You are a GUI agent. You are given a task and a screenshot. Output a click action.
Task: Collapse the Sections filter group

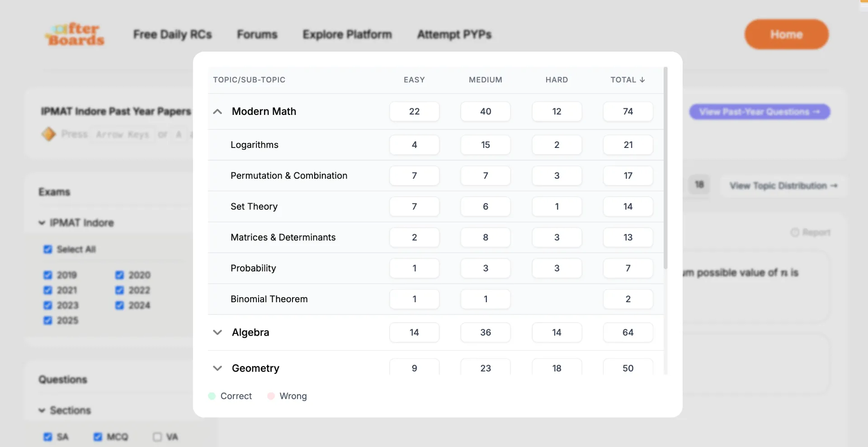42,410
